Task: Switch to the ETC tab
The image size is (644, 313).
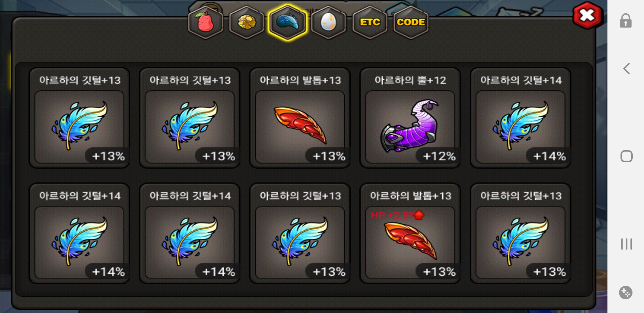Action: tap(370, 23)
